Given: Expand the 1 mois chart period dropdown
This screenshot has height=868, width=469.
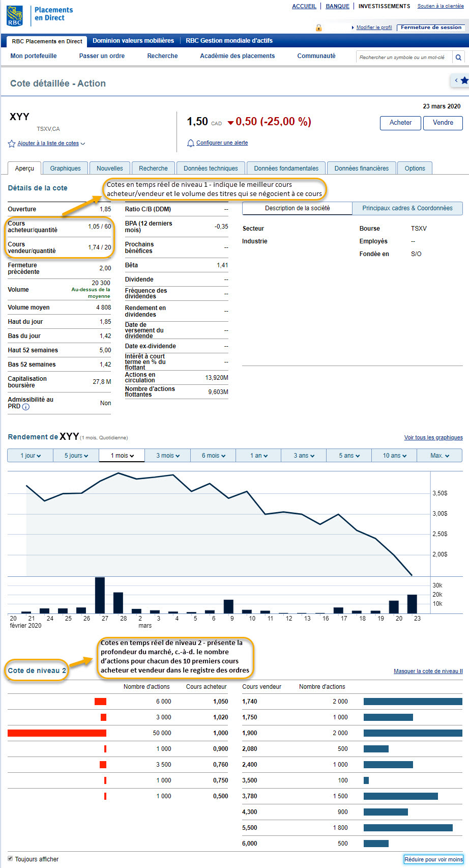Looking at the screenshot, I should click(x=122, y=456).
